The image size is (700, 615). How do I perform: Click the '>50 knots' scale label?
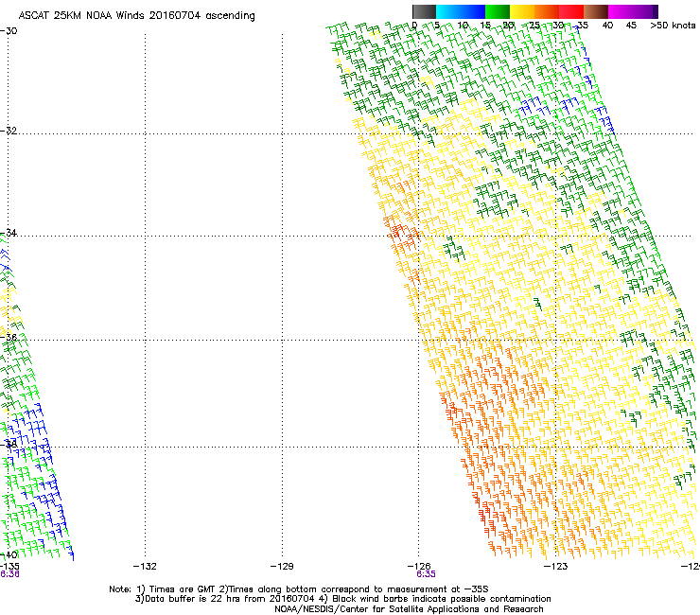[x=673, y=26]
